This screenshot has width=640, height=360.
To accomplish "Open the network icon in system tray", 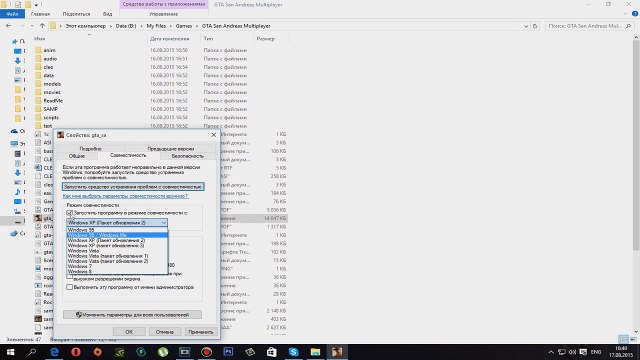I will [x=562, y=352].
